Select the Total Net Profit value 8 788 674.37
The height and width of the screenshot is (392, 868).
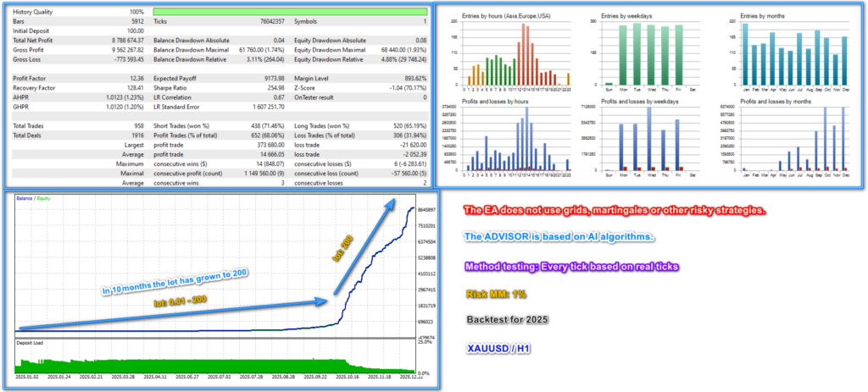[127, 41]
